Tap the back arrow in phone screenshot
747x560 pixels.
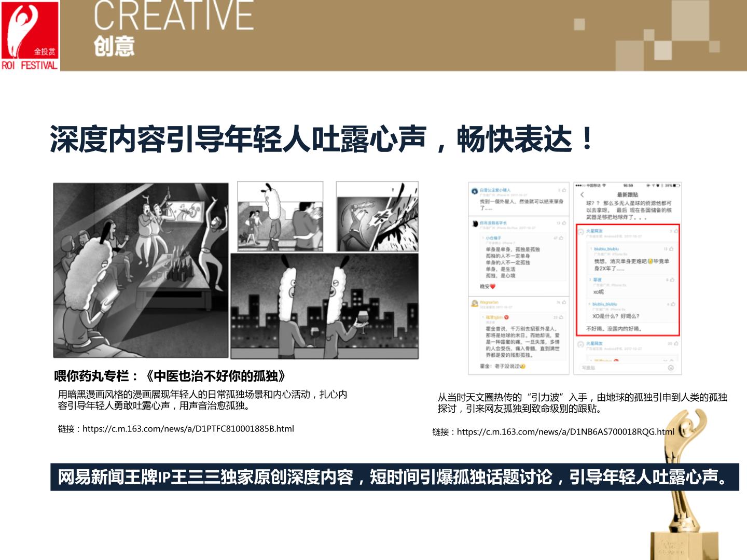(582, 195)
